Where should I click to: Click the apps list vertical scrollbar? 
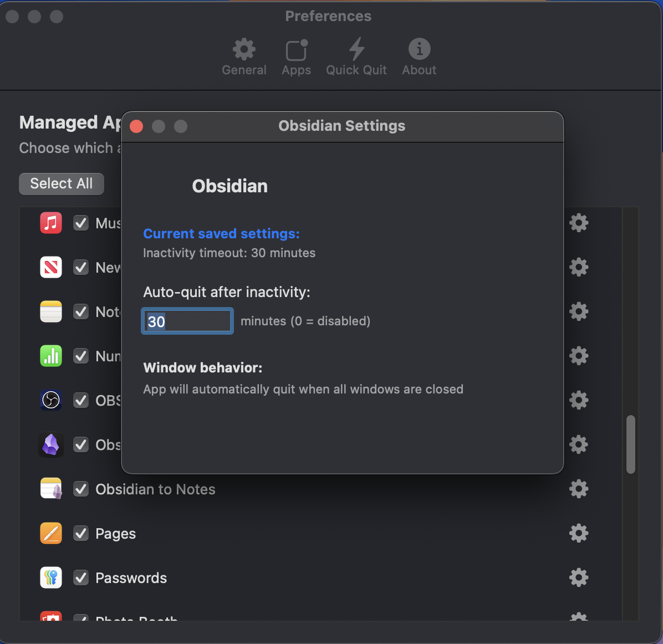click(630, 444)
